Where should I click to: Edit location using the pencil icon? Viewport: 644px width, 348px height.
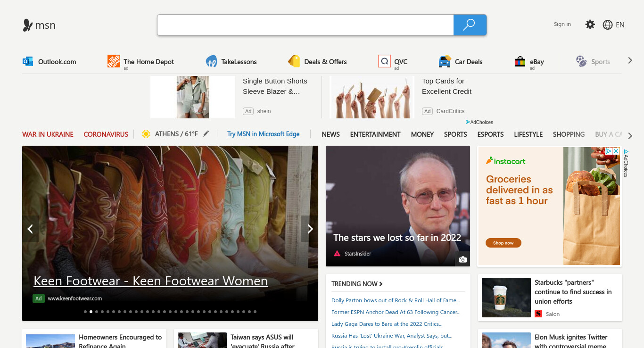(206, 134)
